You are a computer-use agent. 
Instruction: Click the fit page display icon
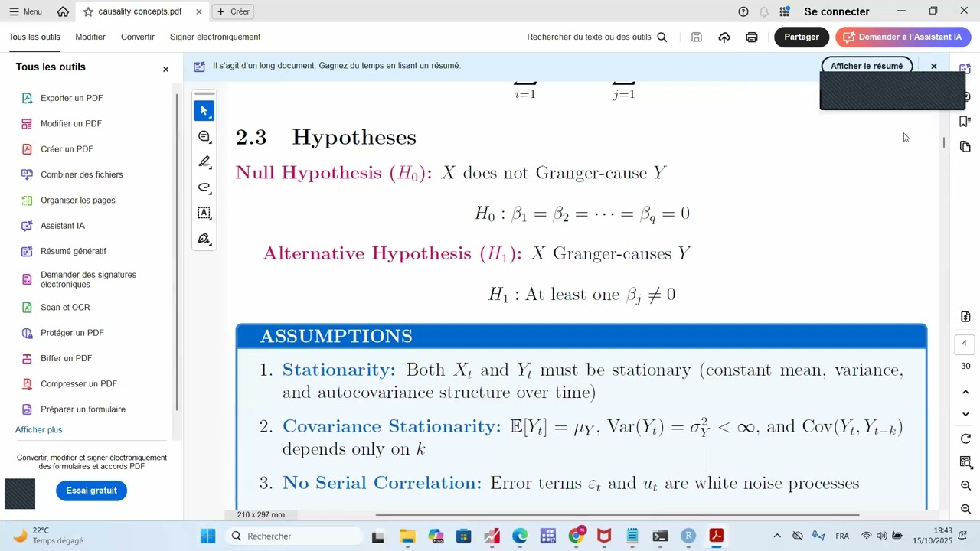[966, 317]
